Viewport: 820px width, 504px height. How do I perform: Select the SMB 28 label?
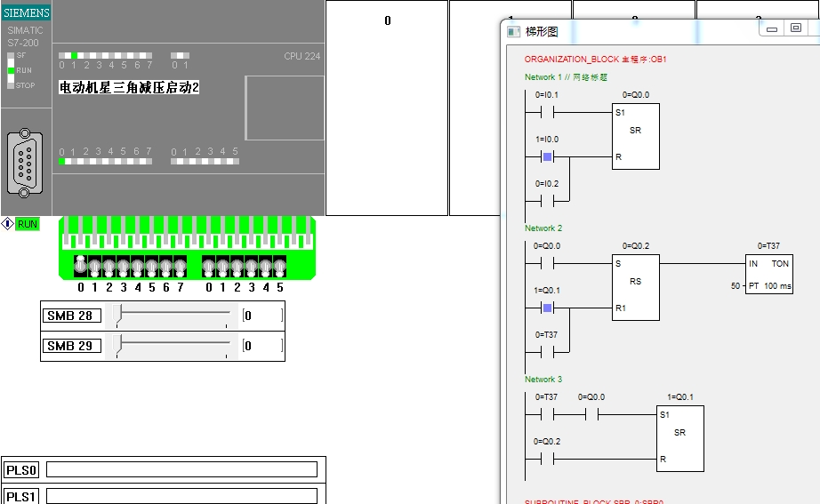(71, 316)
